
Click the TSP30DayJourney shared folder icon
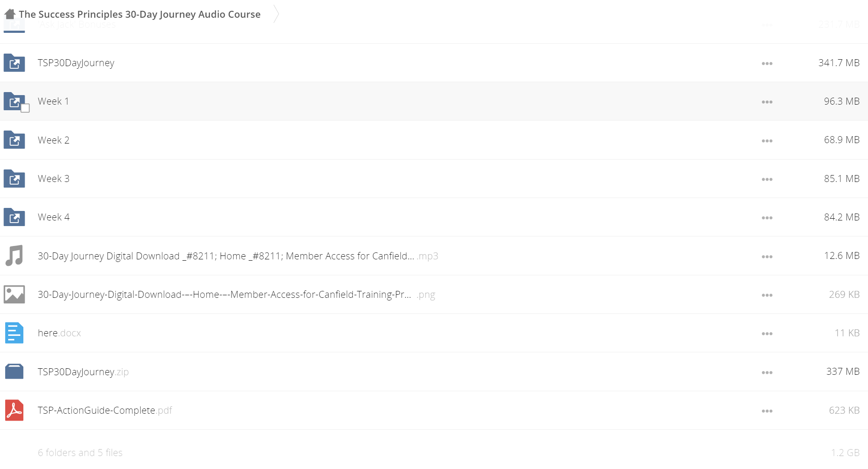click(14, 63)
